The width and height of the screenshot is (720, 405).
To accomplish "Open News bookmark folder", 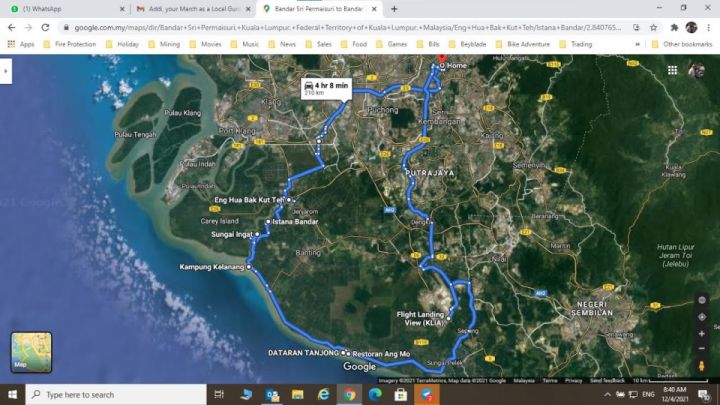I will (x=282, y=44).
